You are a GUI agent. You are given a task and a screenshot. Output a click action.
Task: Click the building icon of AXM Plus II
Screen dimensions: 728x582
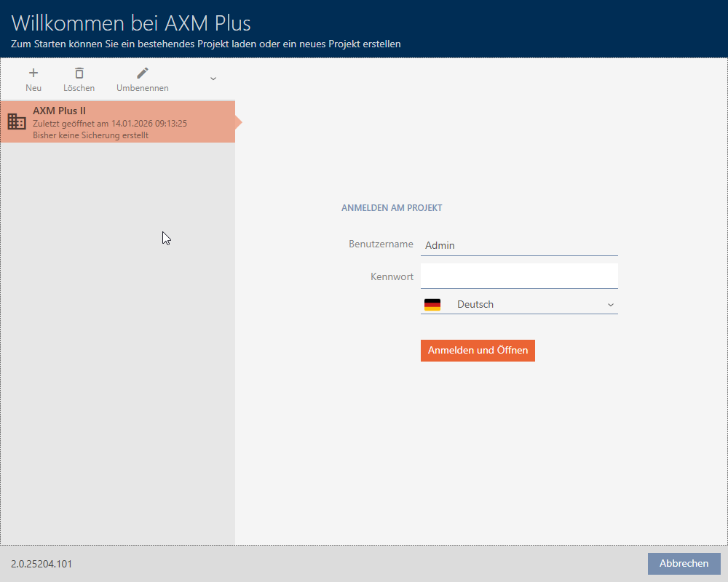(17, 121)
